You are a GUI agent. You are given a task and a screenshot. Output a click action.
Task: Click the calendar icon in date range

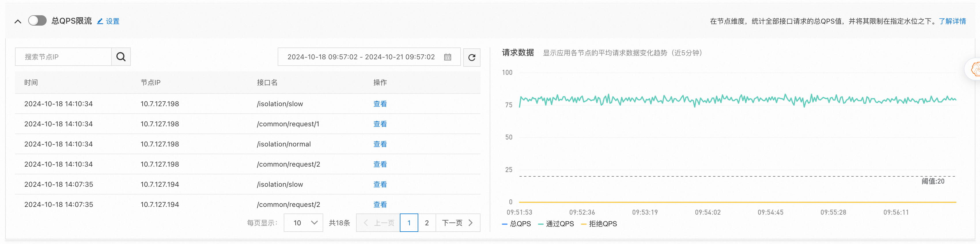pos(448,57)
